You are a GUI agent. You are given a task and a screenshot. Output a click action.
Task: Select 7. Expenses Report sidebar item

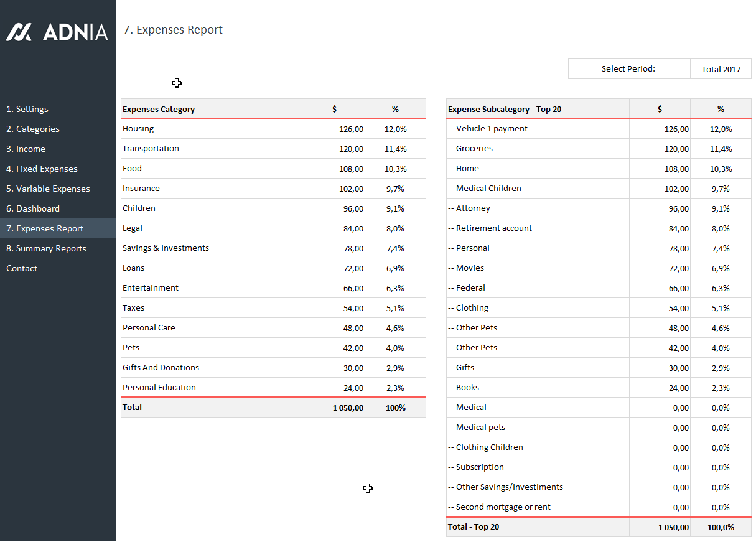[45, 228]
